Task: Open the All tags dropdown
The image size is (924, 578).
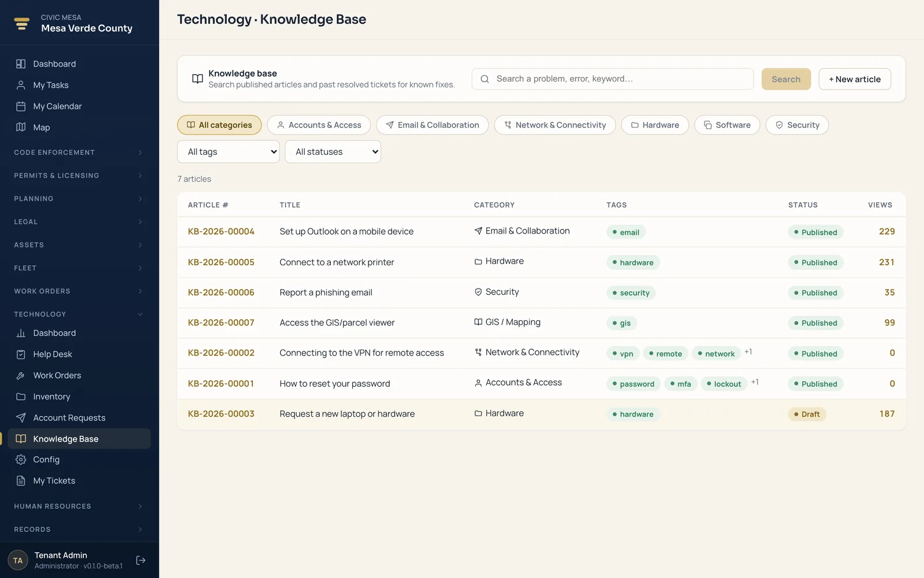Action: (229, 151)
